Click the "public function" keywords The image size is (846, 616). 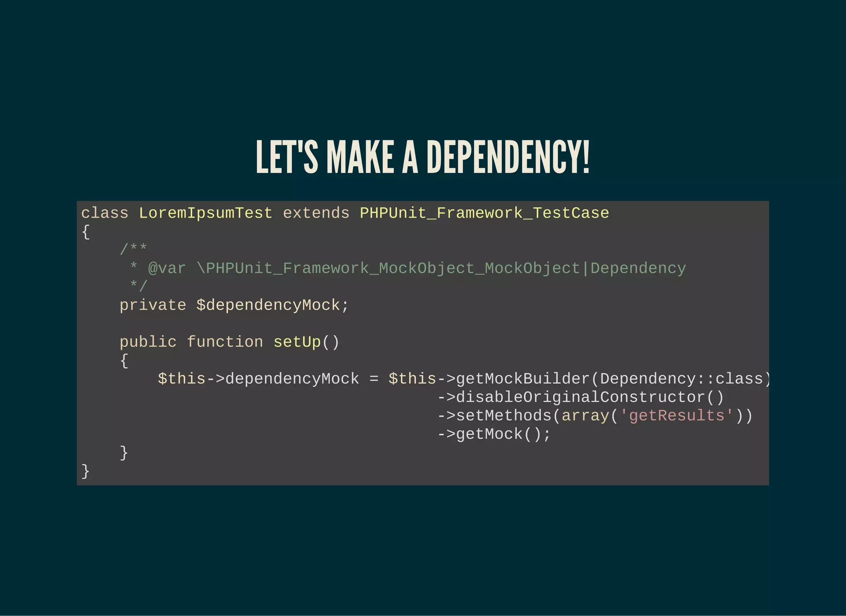[191, 342]
